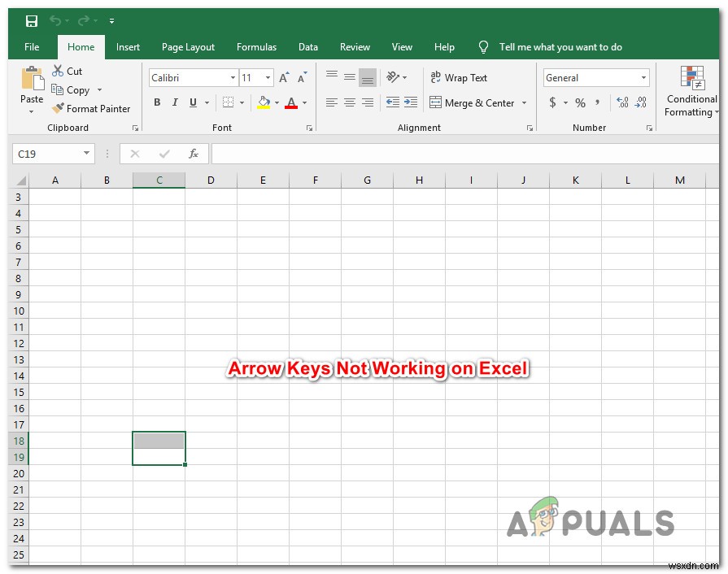Switch to the Page Layout tab
Screen dimensions: 728x574
coord(188,47)
